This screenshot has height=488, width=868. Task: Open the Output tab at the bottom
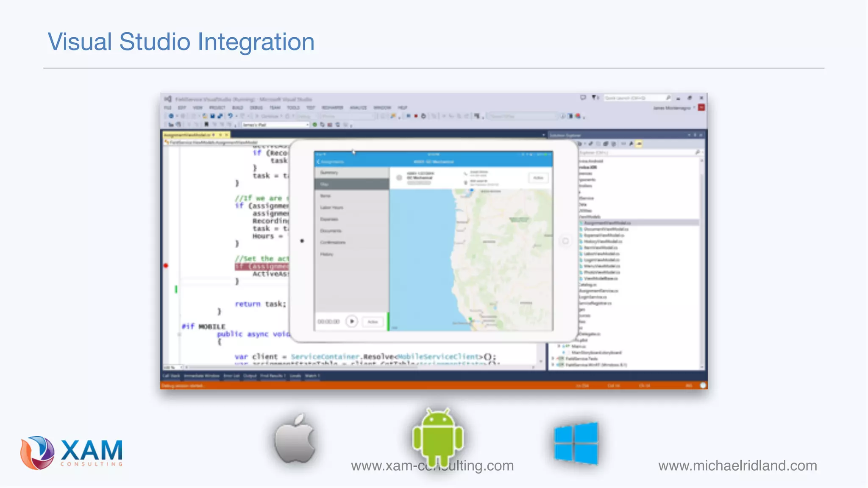pos(250,376)
